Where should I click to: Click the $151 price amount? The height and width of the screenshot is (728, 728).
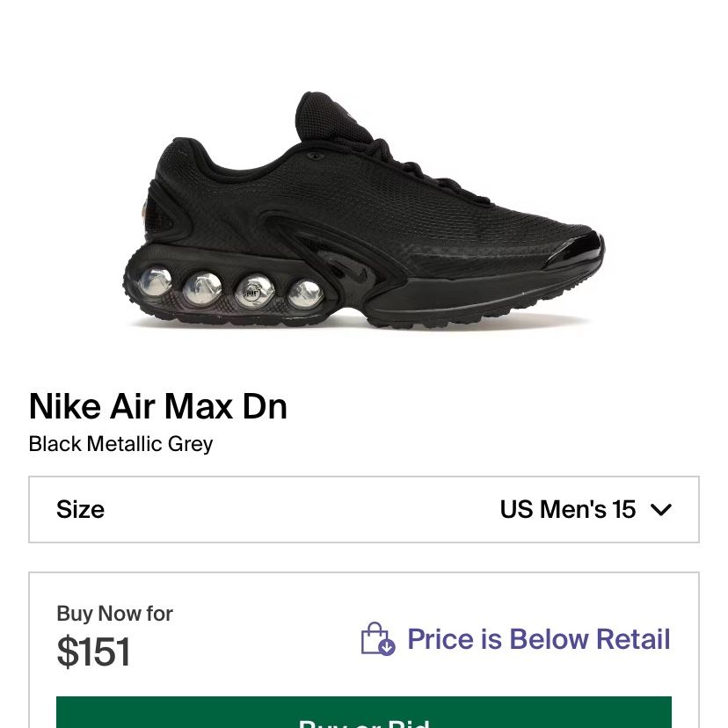click(93, 652)
